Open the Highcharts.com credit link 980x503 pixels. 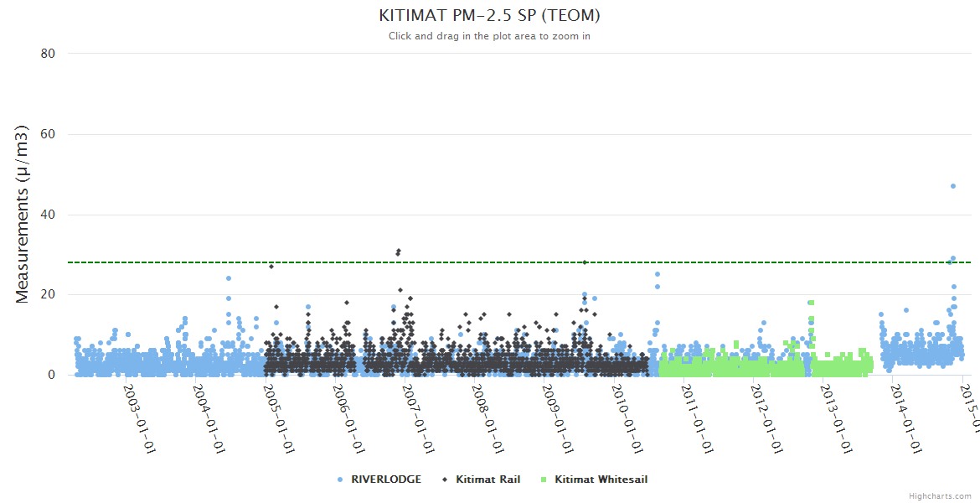click(x=940, y=496)
